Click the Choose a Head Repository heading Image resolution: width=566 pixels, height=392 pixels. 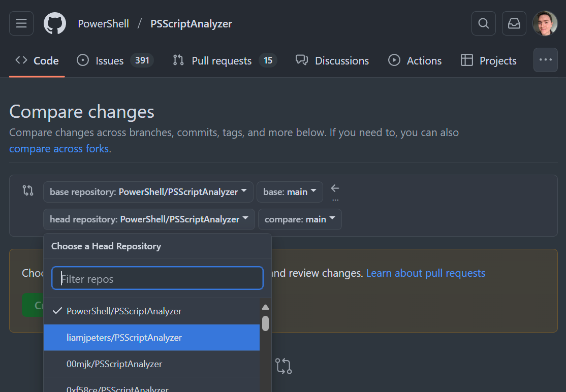pos(106,246)
